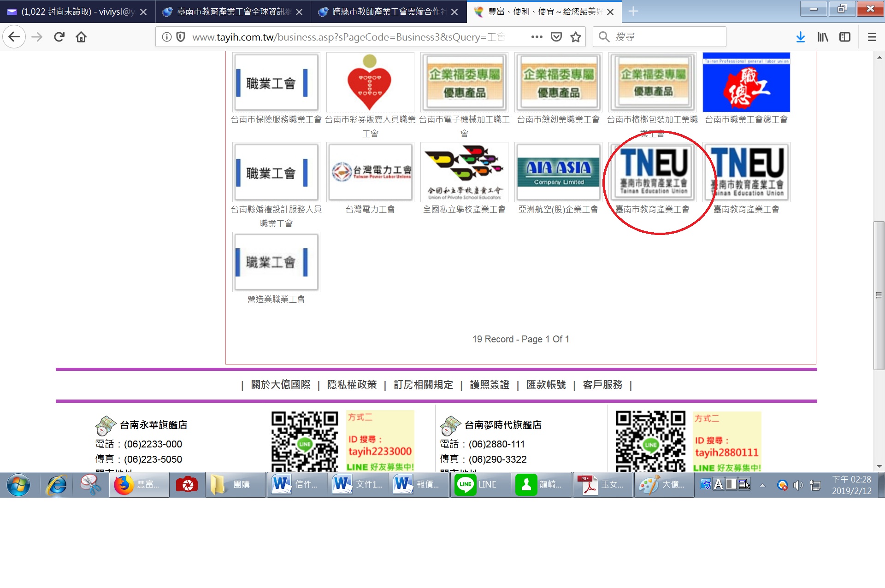
Task: Save page to Pocket icon
Action: [556, 37]
